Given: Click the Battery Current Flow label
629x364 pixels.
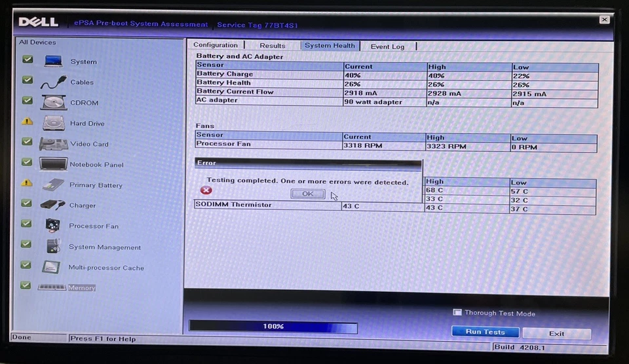Looking at the screenshot, I should tap(235, 92).
